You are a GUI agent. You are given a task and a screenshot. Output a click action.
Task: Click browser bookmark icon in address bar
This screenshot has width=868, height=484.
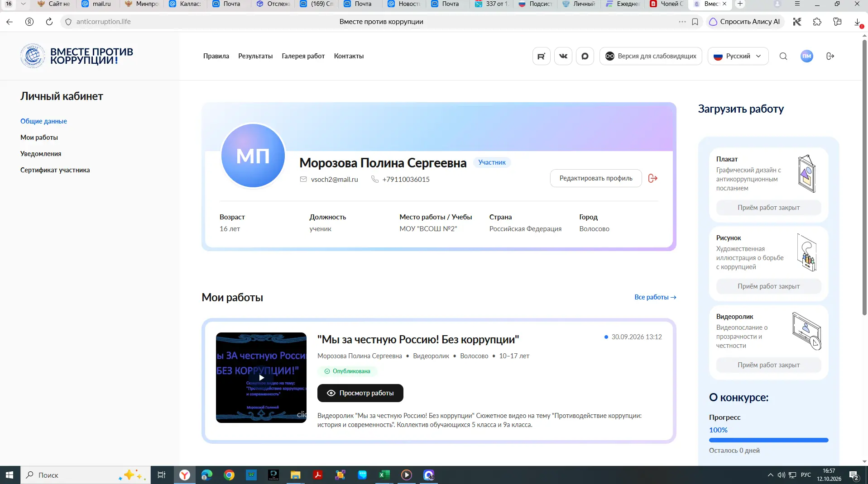click(695, 22)
